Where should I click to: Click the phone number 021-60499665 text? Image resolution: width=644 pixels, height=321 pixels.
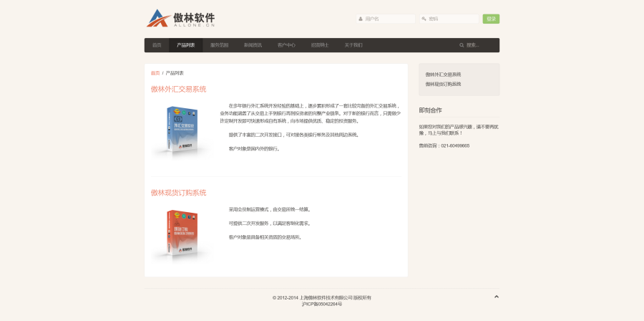(456, 146)
